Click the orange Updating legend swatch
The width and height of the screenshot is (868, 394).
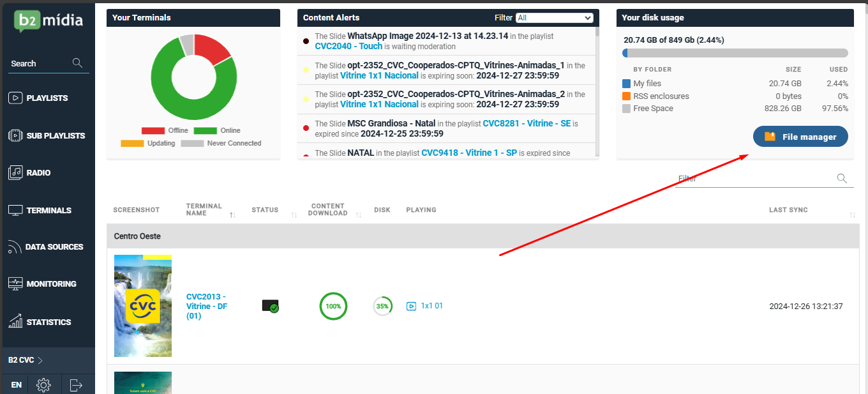tap(132, 143)
